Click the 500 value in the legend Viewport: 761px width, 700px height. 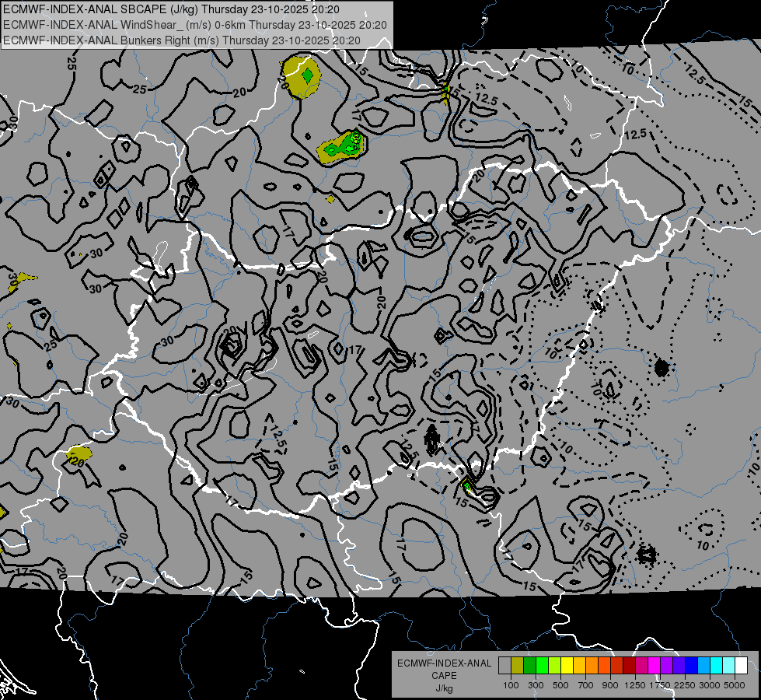[560, 685]
